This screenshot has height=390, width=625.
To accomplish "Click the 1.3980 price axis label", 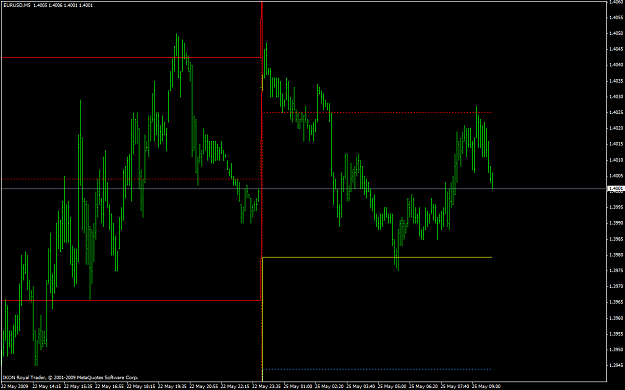I will [616, 255].
